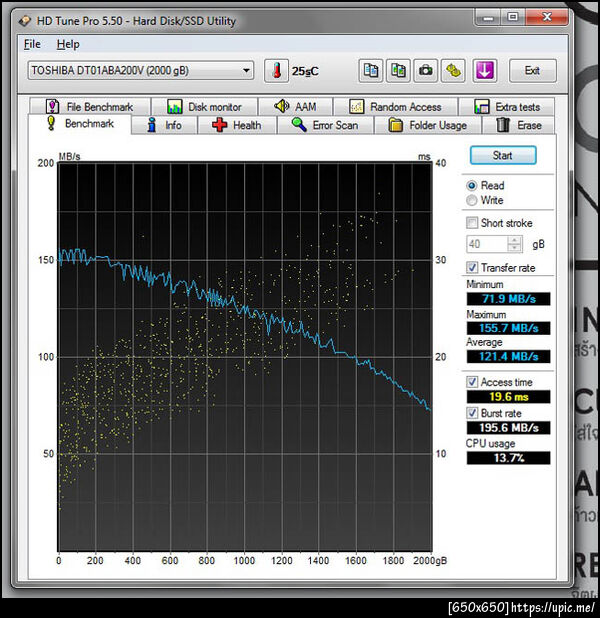
Task: Toggle the Transfer rate checkbox
Action: tap(472, 268)
